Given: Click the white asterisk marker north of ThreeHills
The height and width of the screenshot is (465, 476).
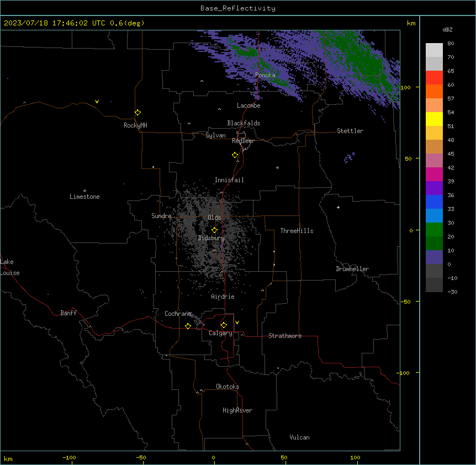Looking at the screenshot, I should click(277, 167).
